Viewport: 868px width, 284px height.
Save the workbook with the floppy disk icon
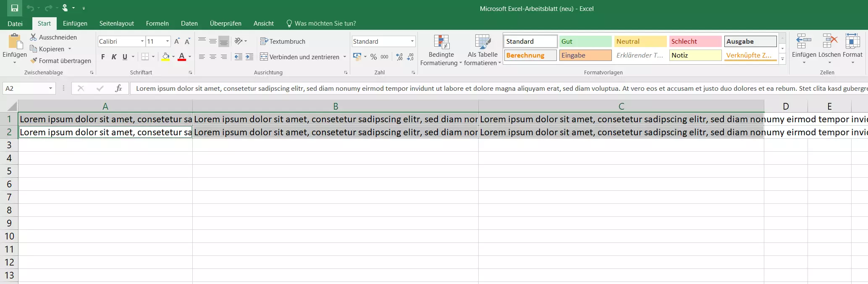[15, 8]
